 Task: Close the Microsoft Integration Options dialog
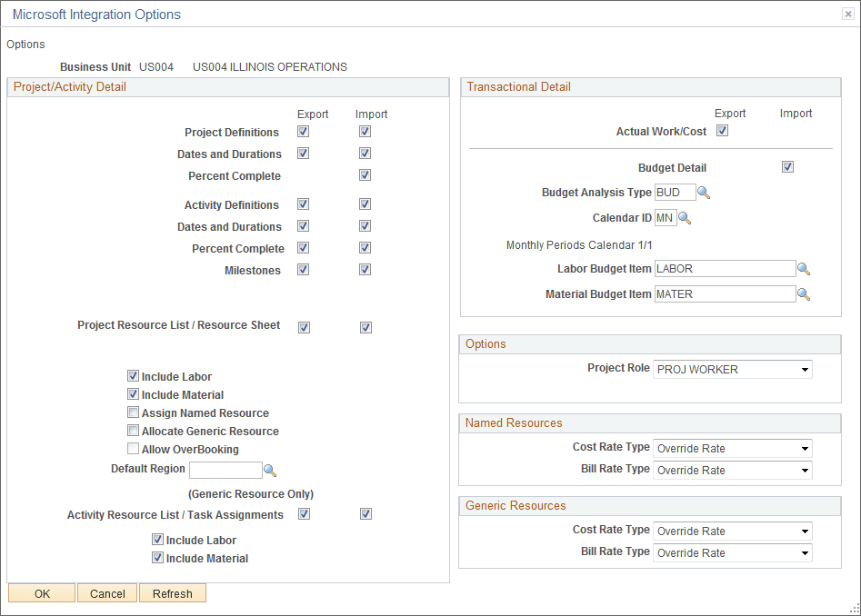coord(847,14)
